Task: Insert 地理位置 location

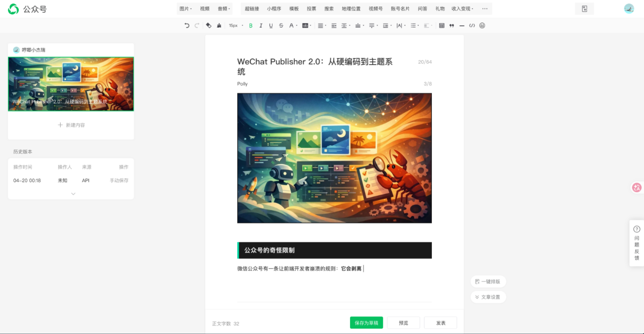Action: [x=351, y=9]
